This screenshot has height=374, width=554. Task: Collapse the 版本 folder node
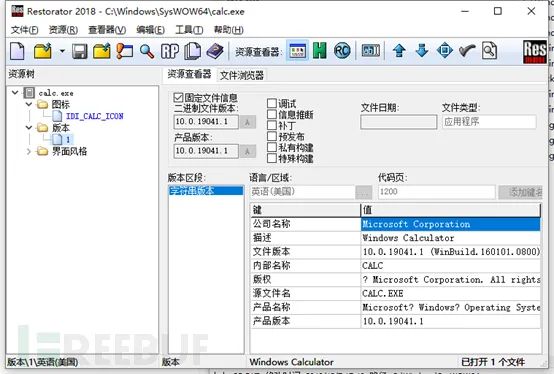coord(29,127)
